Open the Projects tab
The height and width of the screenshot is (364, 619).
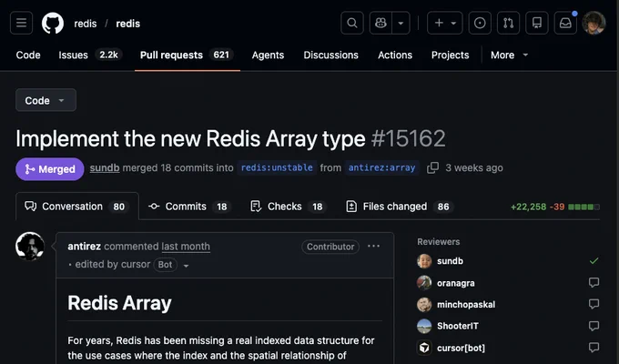tap(450, 55)
